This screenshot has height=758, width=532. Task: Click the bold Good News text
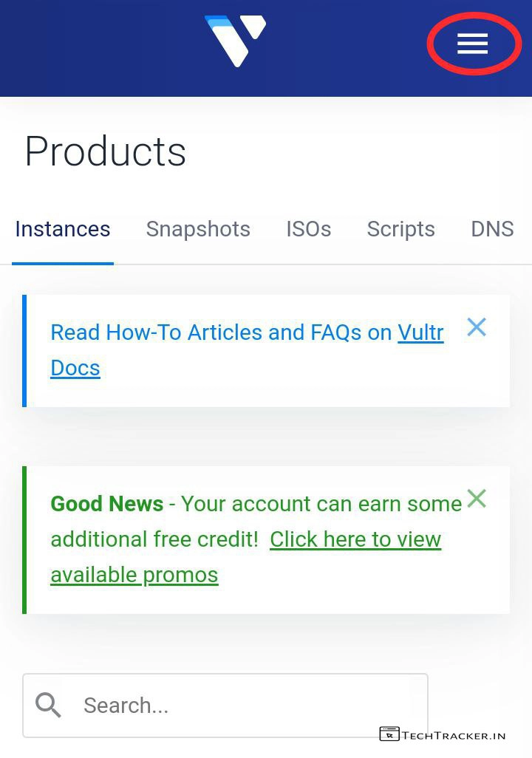coord(106,504)
